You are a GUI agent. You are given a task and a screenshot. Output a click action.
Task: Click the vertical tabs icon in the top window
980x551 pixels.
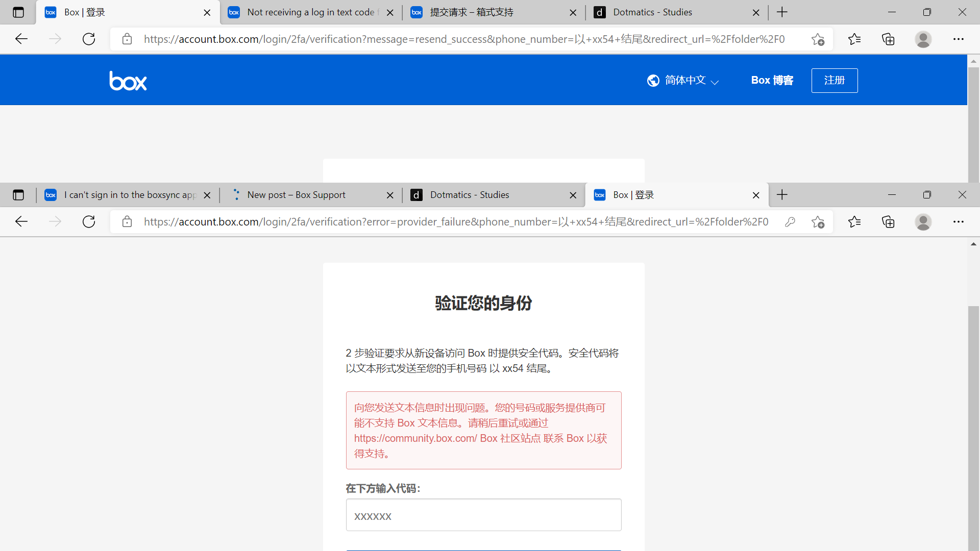click(18, 12)
